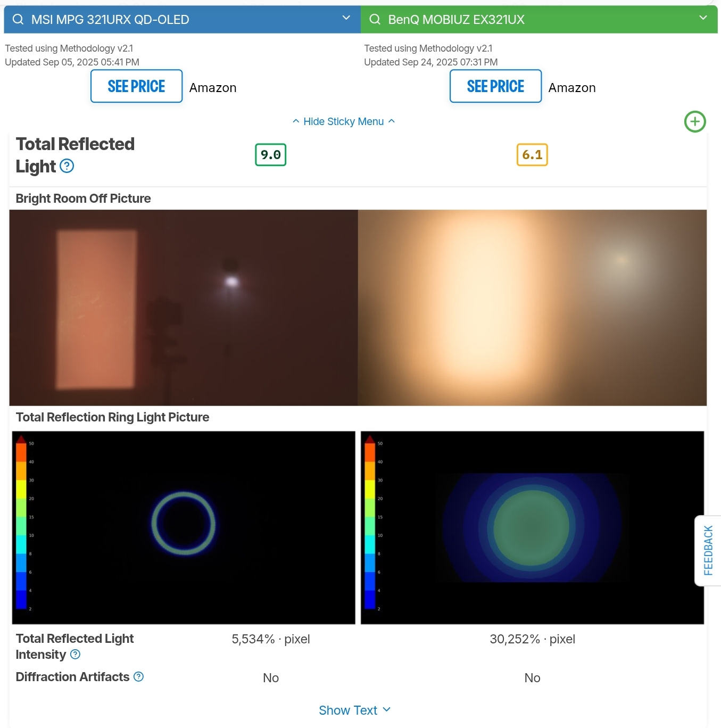This screenshot has width=721, height=728.
Task: Expand section with Show Text
Action: pyautogui.click(x=355, y=710)
